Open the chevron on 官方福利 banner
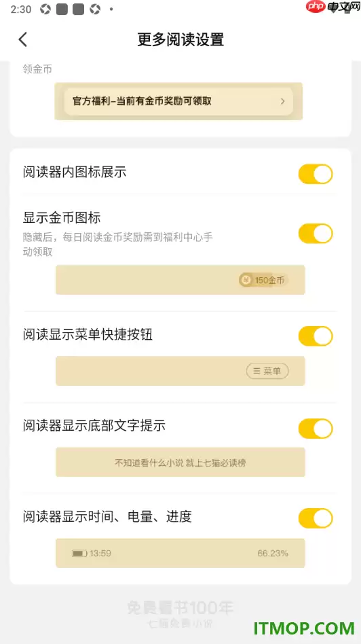This screenshot has width=361, height=644. click(283, 101)
